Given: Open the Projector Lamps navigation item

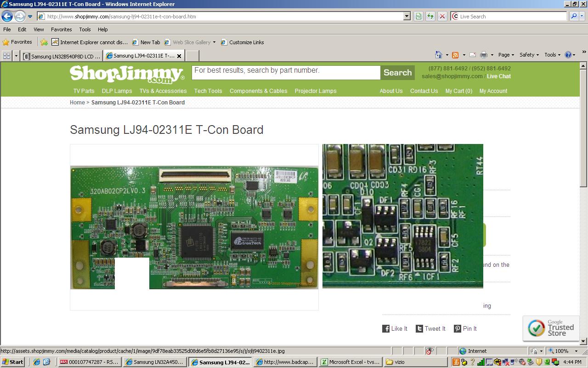Looking at the screenshot, I should [316, 91].
